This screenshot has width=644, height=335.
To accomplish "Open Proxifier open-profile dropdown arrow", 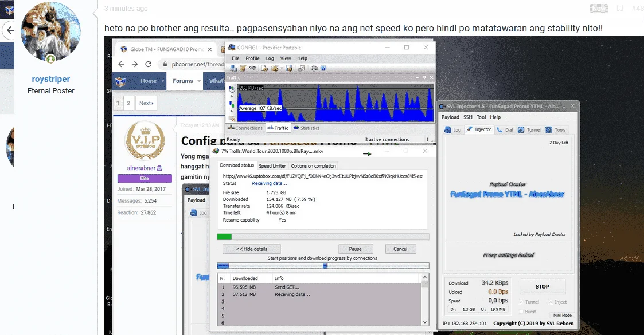I will (x=282, y=68).
